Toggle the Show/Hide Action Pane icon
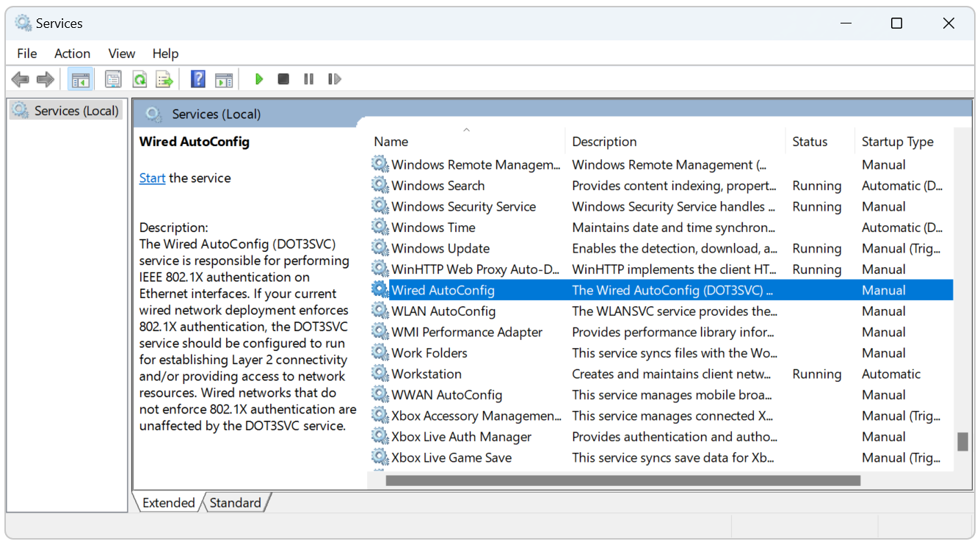Viewport: 980px width, 544px height. point(224,79)
